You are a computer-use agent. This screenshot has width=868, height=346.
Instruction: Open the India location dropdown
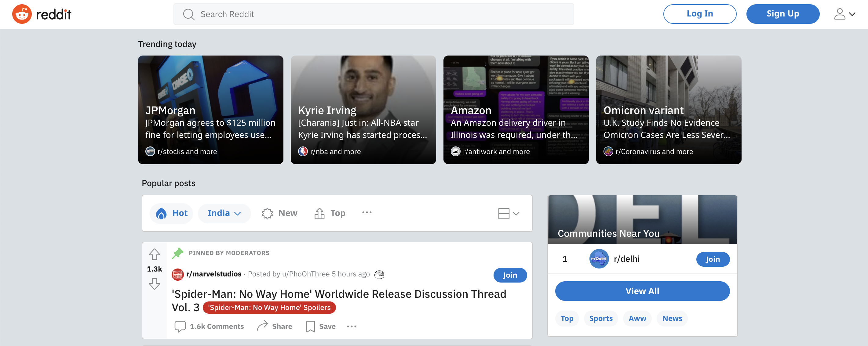click(224, 213)
